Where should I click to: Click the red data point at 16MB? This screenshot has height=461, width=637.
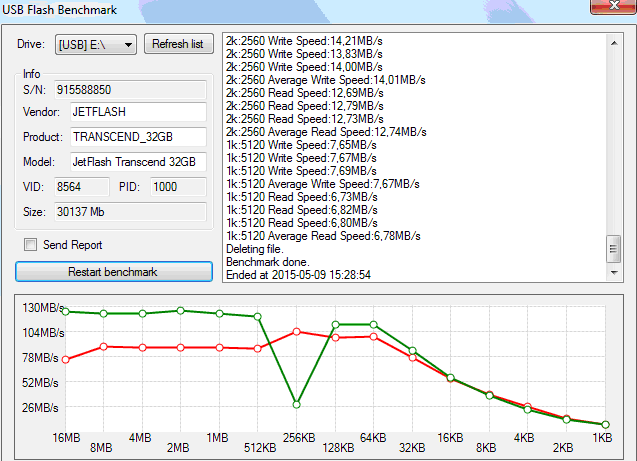[x=66, y=360]
